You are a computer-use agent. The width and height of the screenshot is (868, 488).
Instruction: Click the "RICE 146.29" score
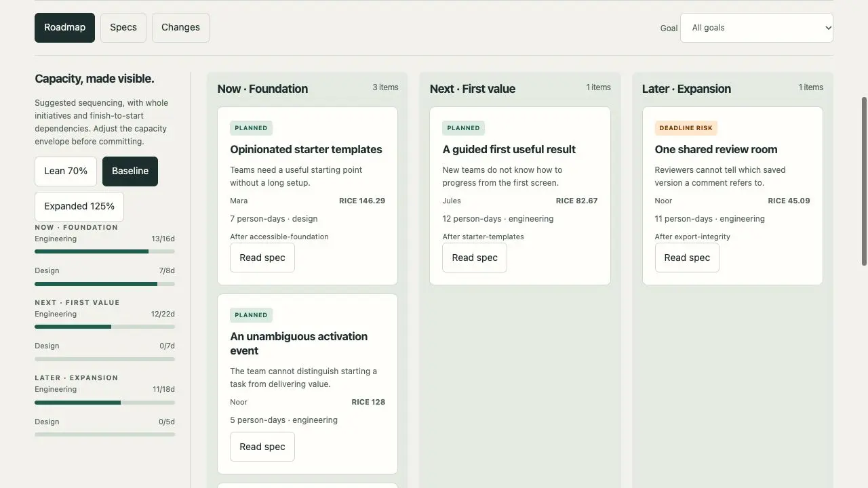coord(362,201)
